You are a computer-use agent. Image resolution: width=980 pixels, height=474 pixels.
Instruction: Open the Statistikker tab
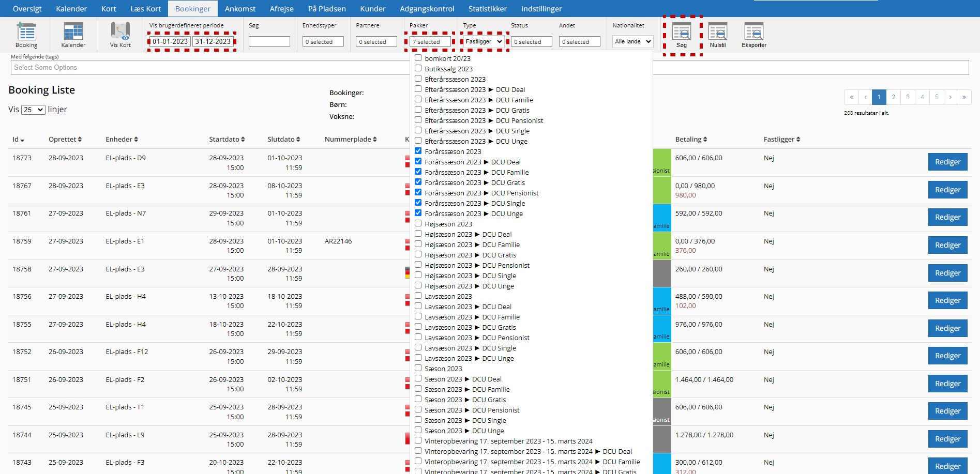pos(487,9)
